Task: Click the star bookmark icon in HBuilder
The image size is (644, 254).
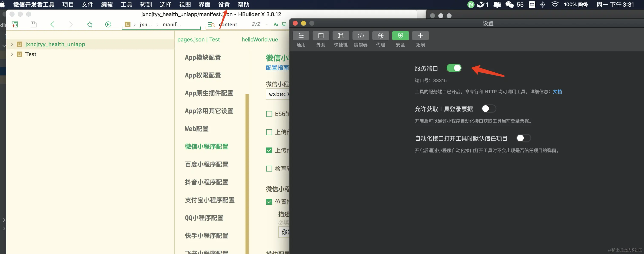Action: 89,24
